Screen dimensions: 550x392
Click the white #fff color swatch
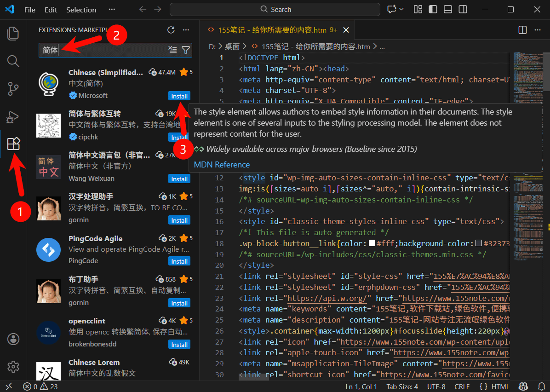pos(372,243)
